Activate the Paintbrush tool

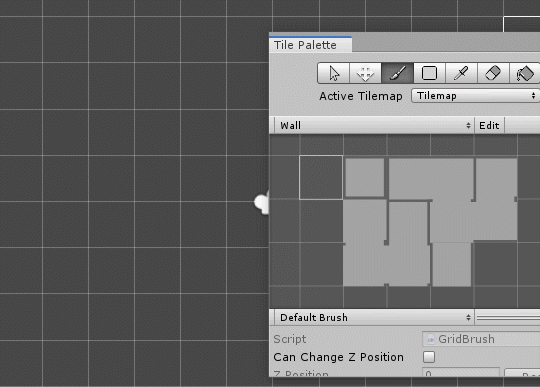pos(397,73)
